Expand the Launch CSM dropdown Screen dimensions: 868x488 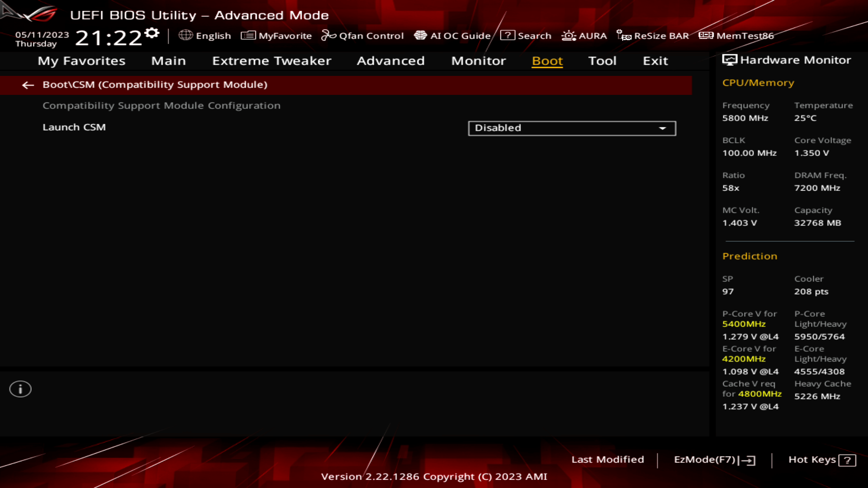pos(664,127)
